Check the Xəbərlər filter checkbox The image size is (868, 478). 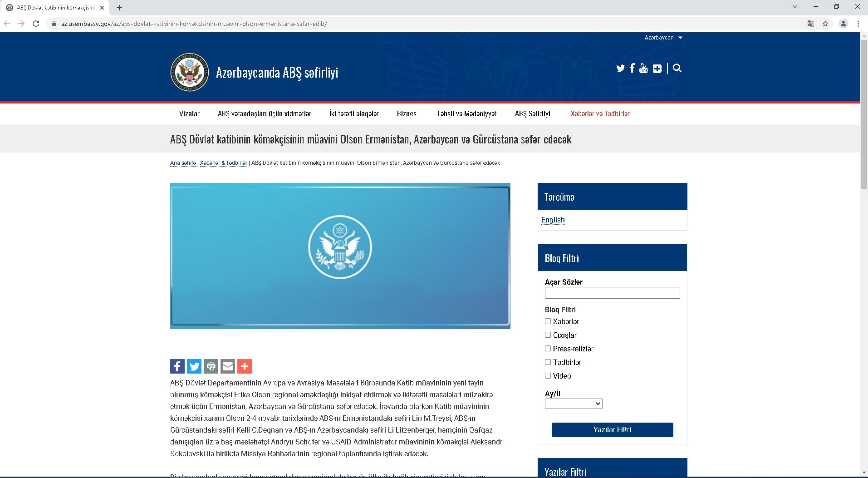click(548, 321)
